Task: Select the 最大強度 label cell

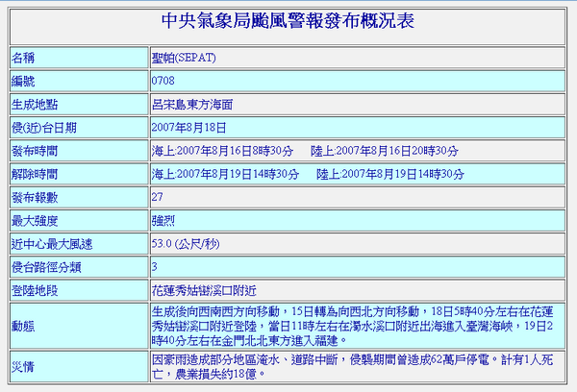Action: point(79,221)
